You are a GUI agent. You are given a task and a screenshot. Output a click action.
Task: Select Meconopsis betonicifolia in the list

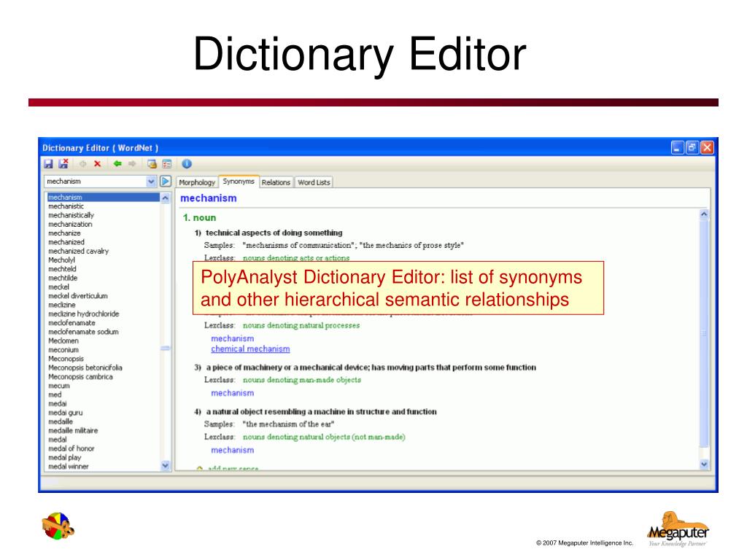click(85, 367)
